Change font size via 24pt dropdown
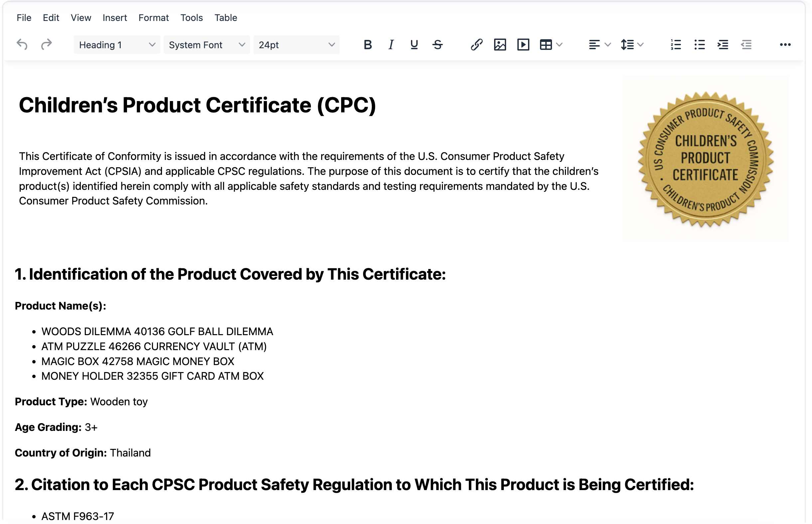 (296, 45)
